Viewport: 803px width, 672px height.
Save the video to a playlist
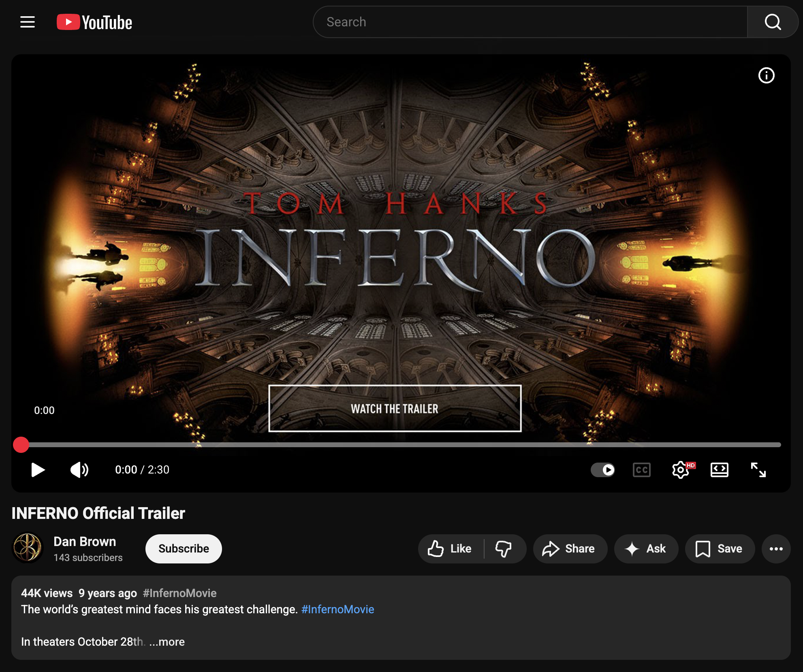(x=720, y=548)
